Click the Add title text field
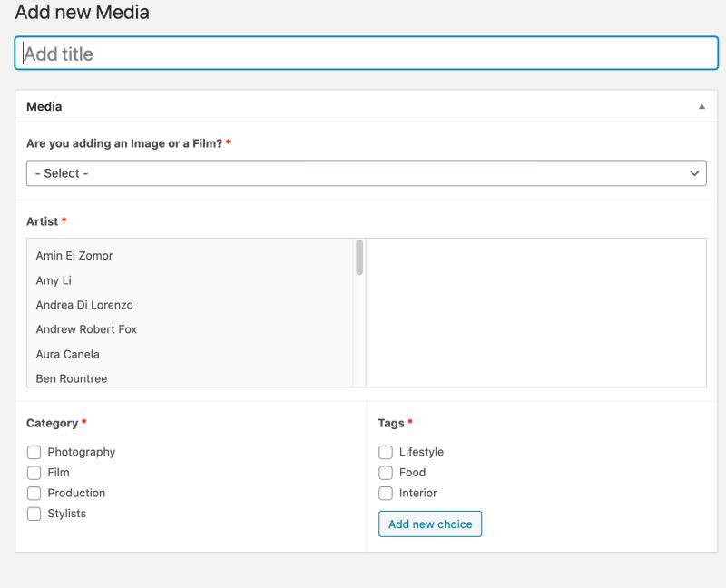The width and height of the screenshot is (726, 588). pos(366,54)
